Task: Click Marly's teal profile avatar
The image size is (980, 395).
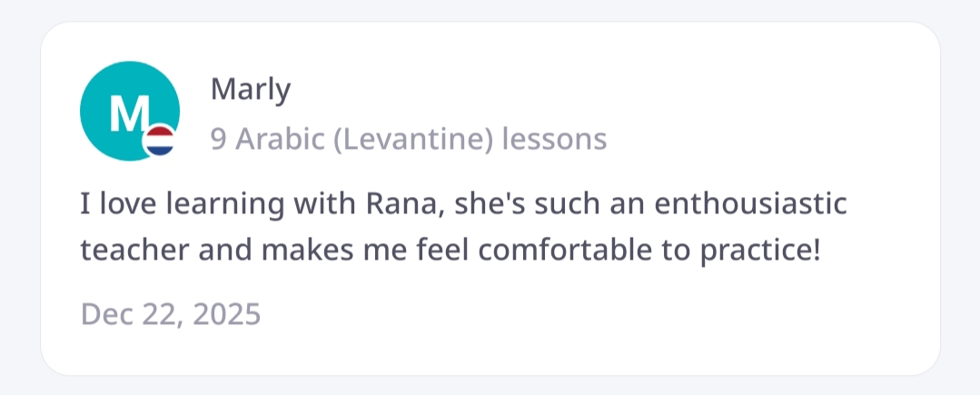Action: tap(127, 109)
